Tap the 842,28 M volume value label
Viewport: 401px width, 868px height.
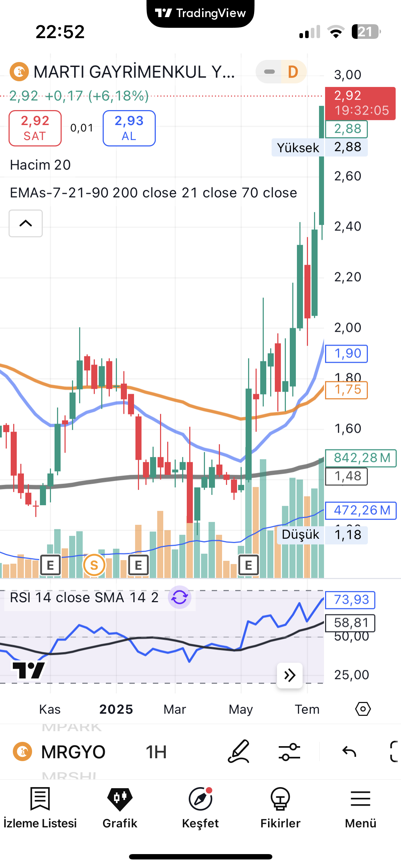(x=361, y=458)
